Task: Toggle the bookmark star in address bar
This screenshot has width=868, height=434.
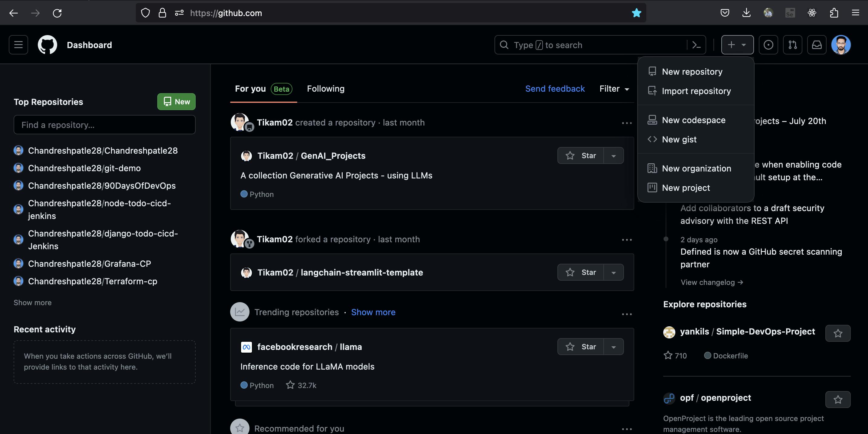Action: tap(636, 13)
